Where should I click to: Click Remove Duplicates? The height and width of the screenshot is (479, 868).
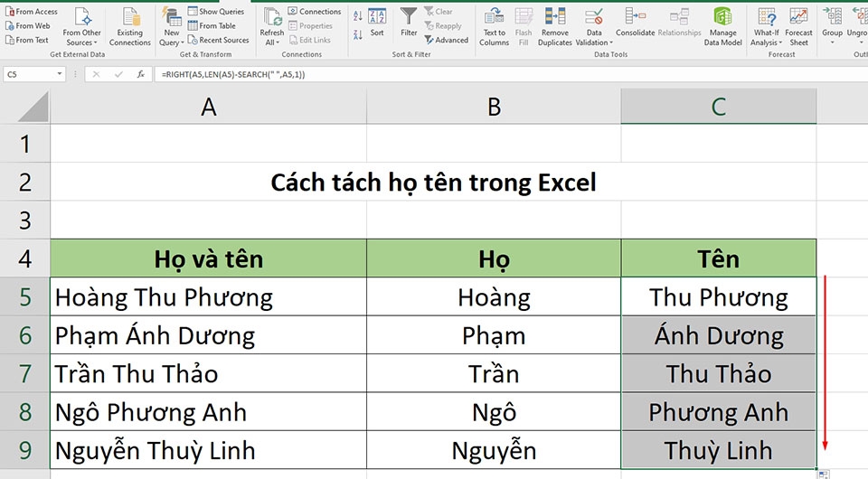click(554, 26)
